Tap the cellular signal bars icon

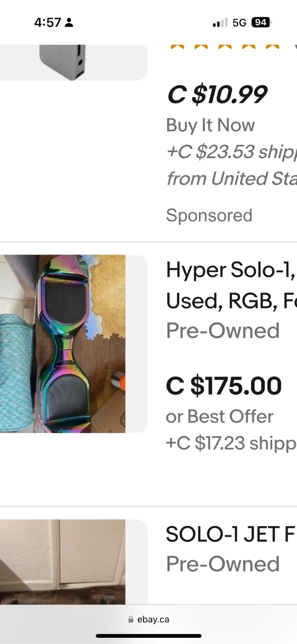(x=220, y=22)
